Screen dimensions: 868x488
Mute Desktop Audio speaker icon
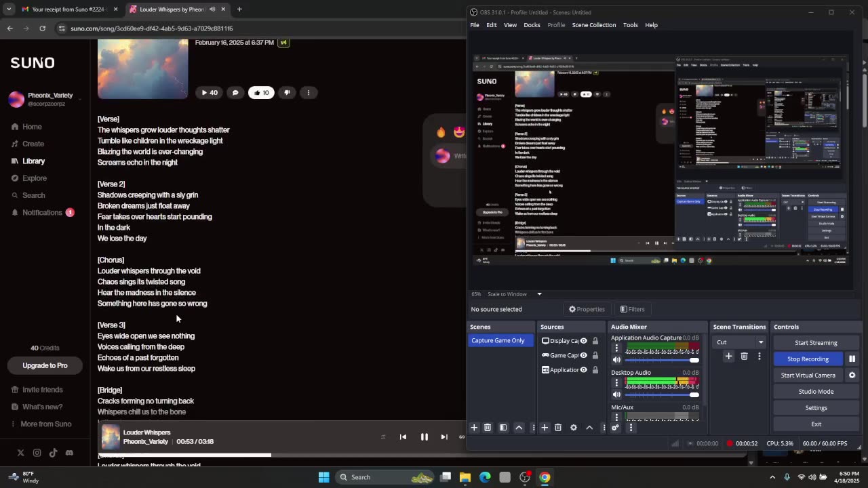[x=616, y=394]
